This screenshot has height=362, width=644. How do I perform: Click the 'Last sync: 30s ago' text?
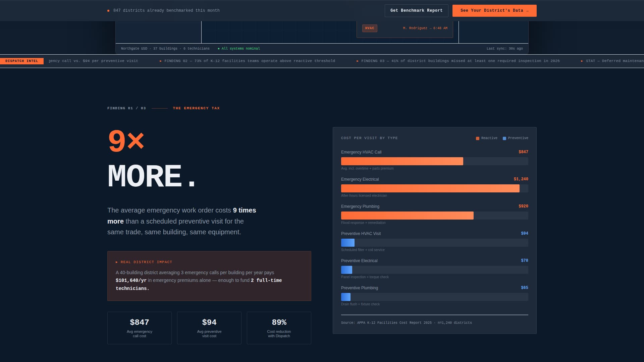pyautogui.click(x=505, y=49)
